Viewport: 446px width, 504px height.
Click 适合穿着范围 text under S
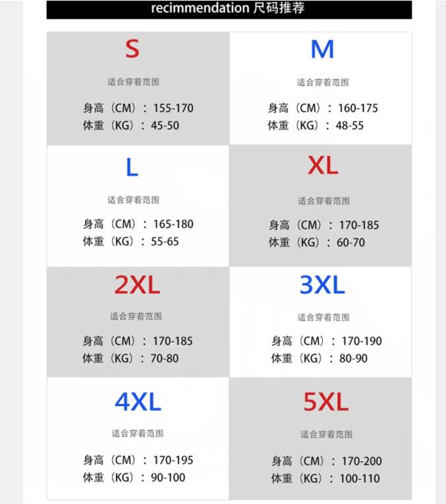pos(133,82)
